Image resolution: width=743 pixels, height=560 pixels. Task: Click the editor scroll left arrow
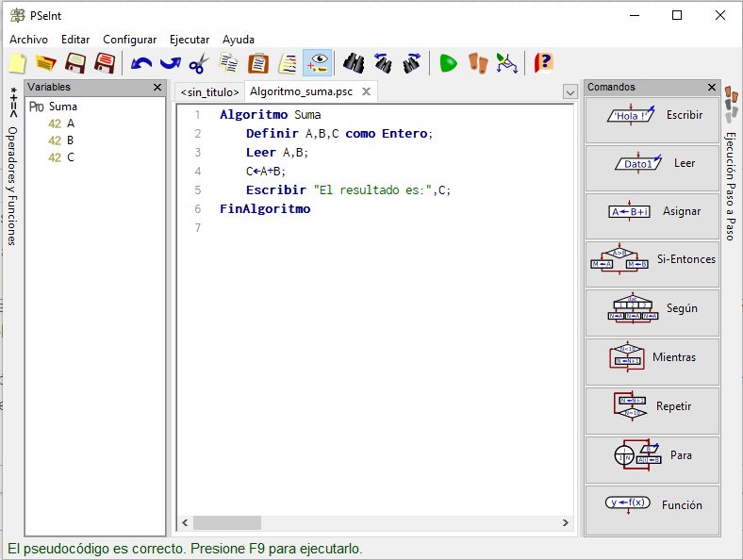click(185, 522)
